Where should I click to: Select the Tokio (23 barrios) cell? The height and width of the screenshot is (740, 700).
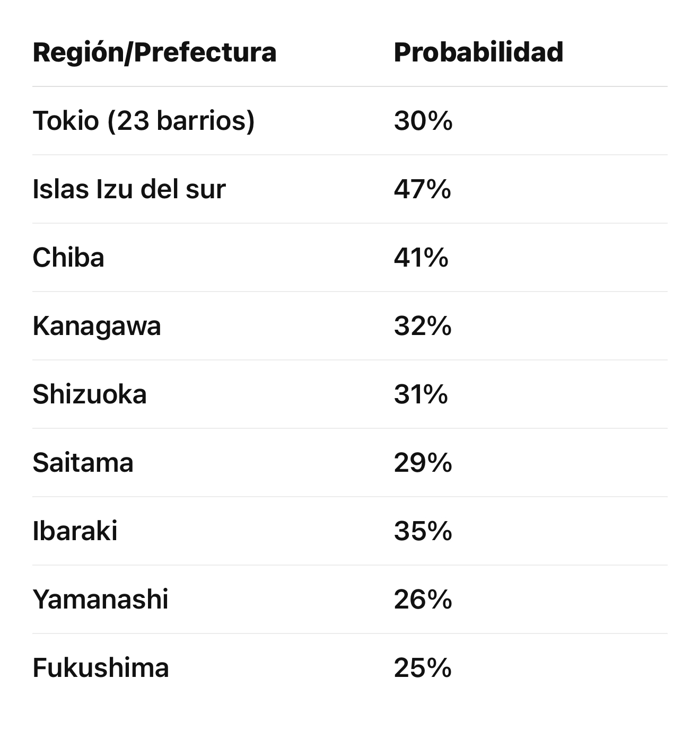(x=144, y=121)
